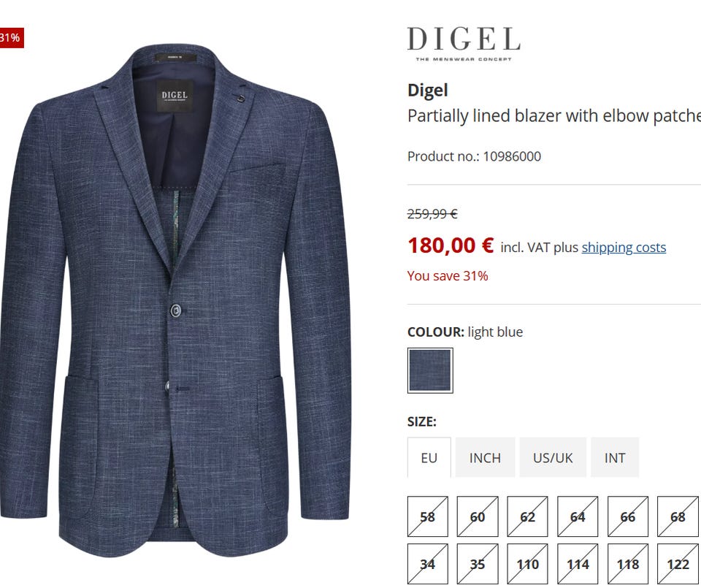
Task: Click the Digel brand logo
Action: click(x=464, y=43)
